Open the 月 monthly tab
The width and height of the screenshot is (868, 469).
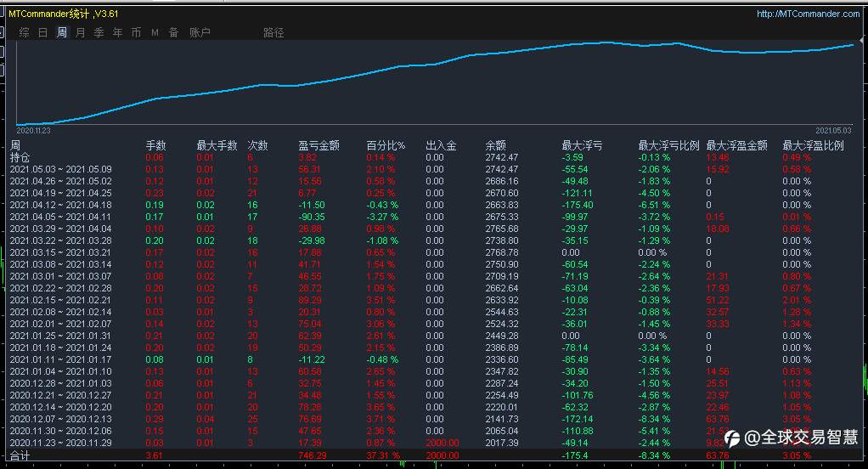[x=81, y=32]
